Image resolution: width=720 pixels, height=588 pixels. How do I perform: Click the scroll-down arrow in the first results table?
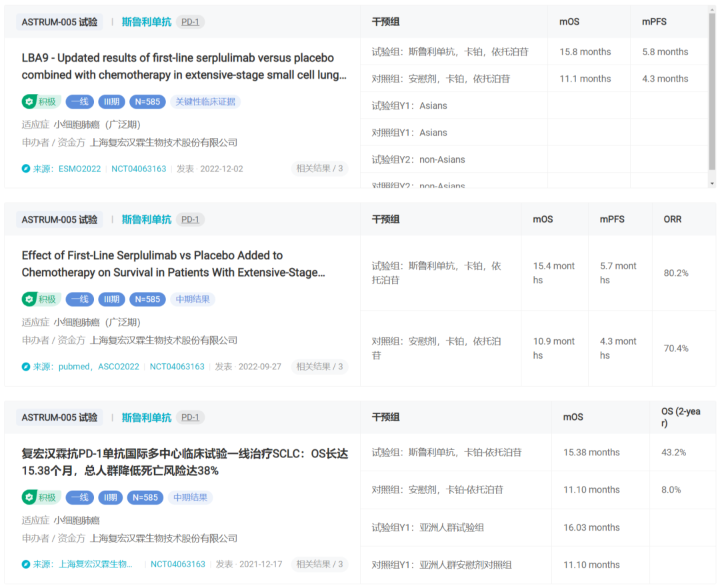712,183
